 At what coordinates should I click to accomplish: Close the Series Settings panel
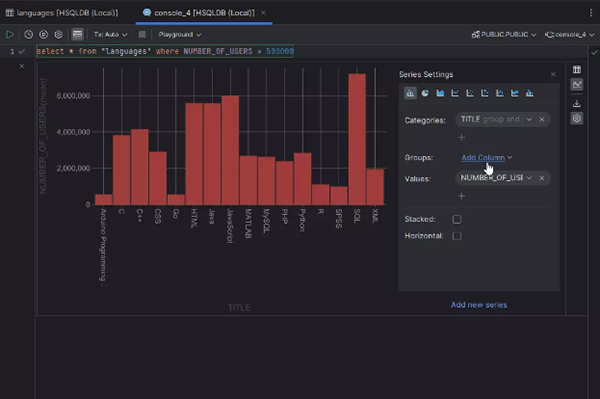coord(553,74)
